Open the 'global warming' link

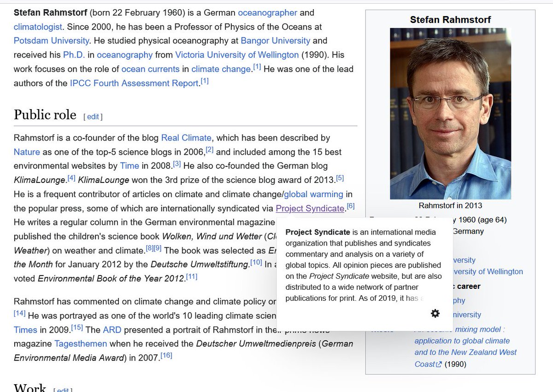point(313,194)
